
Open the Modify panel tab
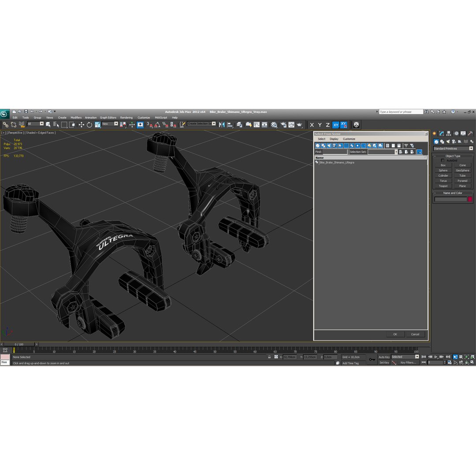click(x=441, y=134)
